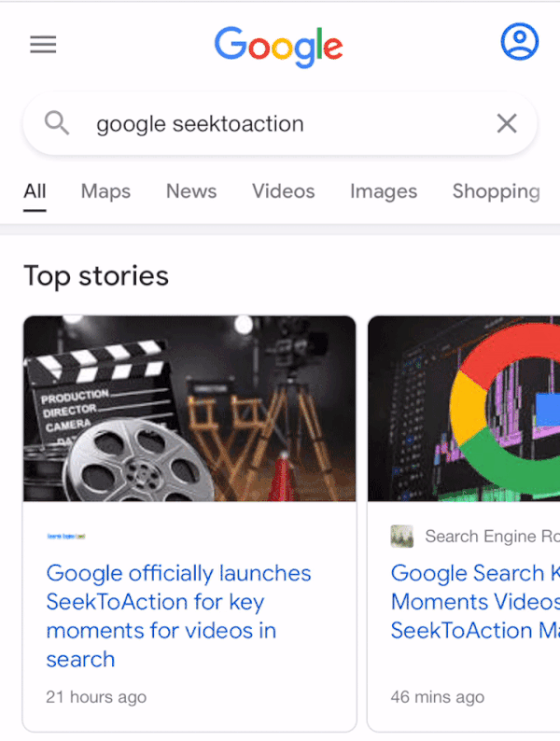Open the Google account profile icon
This screenshot has width=560, height=741.
click(519, 42)
